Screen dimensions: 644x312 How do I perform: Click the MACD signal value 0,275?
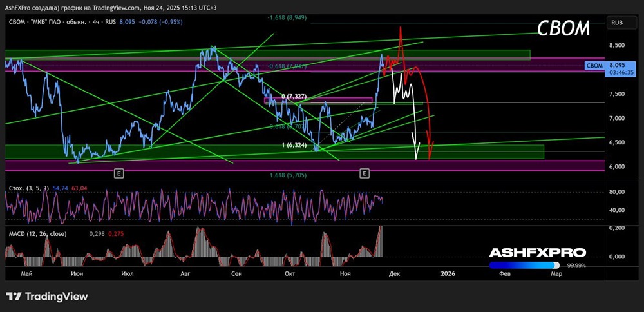tap(116, 234)
